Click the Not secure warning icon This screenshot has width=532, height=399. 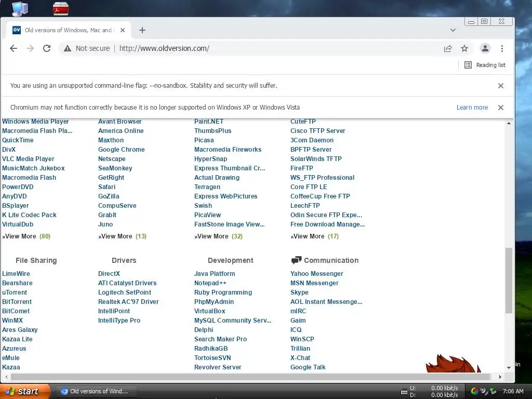(68, 48)
